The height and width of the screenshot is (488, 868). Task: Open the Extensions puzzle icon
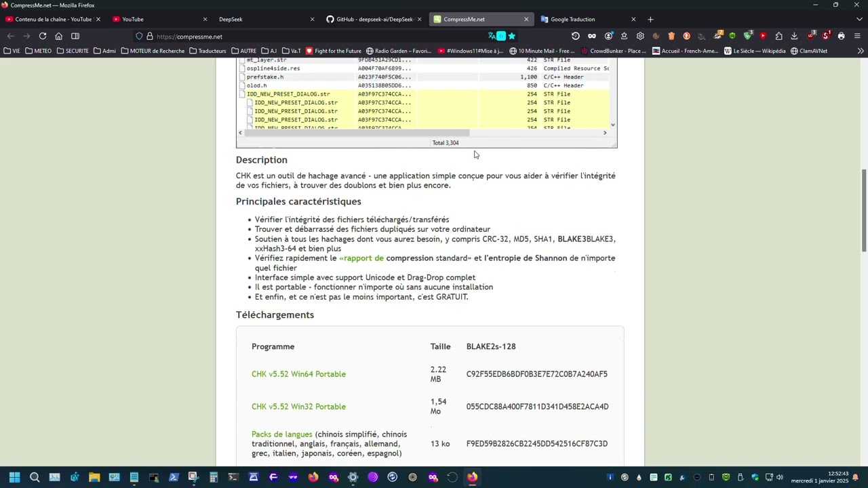pyautogui.click(x=778, y=36)
